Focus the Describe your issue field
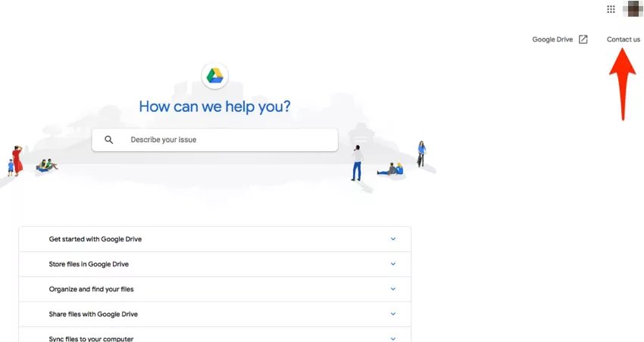This screenshot has width=644, height=342. pos(227,140)
